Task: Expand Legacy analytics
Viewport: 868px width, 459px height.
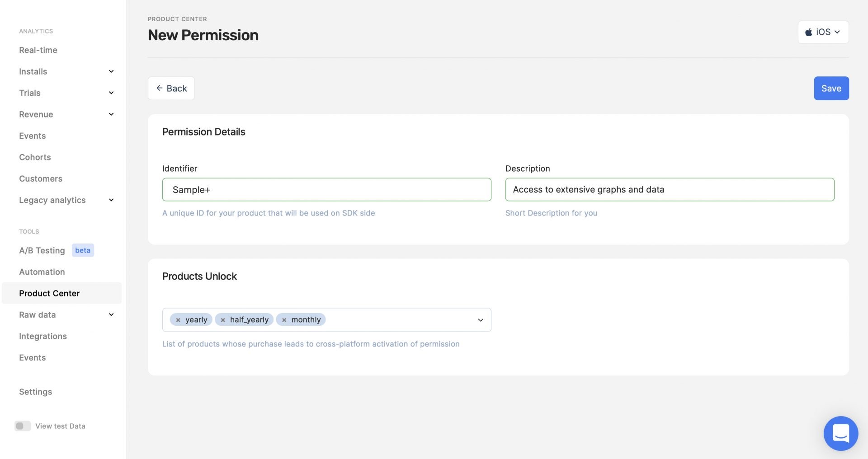Action: pyautogui.click(x=111, y=200)
